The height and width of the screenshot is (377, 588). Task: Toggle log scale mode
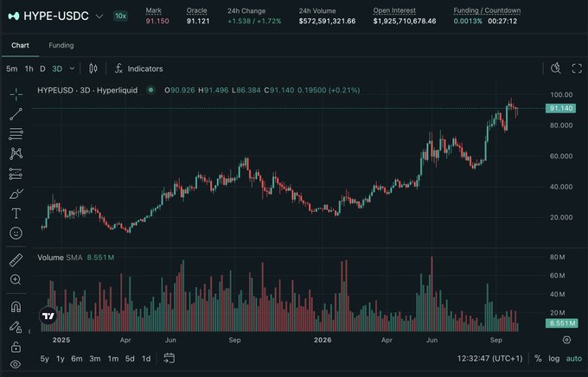tap(554, 359)
